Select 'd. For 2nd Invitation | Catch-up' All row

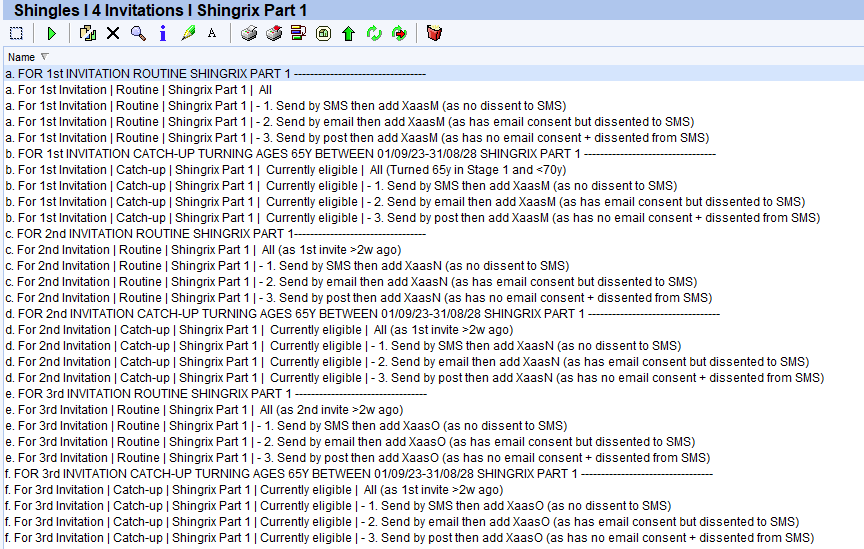(x=434, y=330)
